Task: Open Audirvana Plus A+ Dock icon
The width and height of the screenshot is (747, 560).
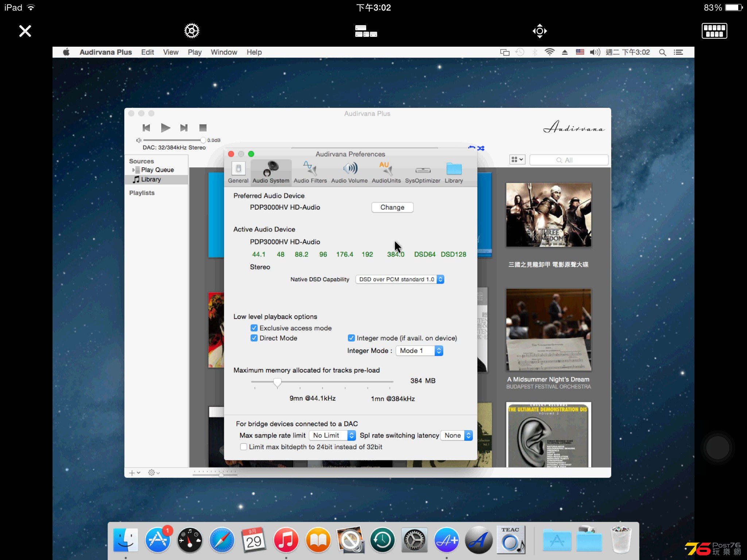Action: pyautogui.click(x=446, y=540)
